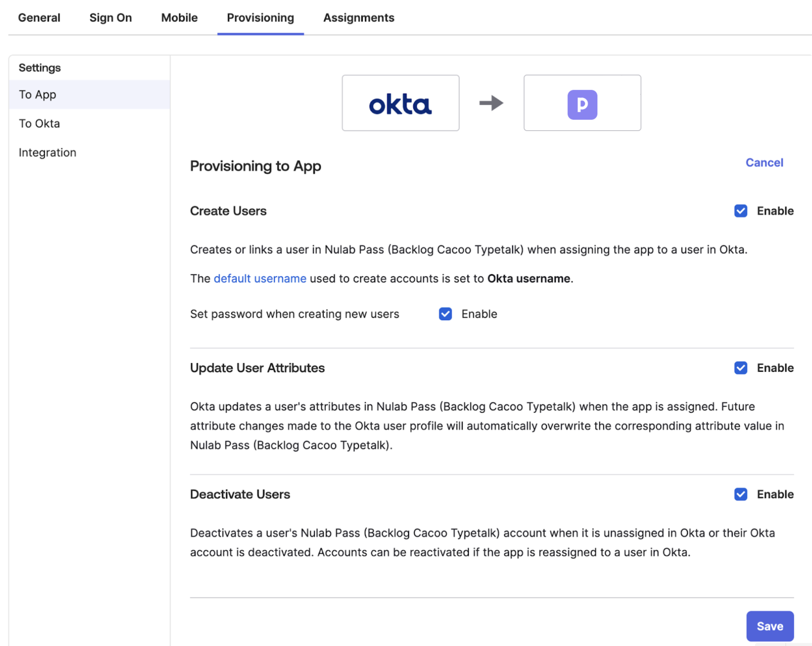This screenshot has width=812, height=646.
Task: Click the Provisioning to App heading
Action: point(256,166)
